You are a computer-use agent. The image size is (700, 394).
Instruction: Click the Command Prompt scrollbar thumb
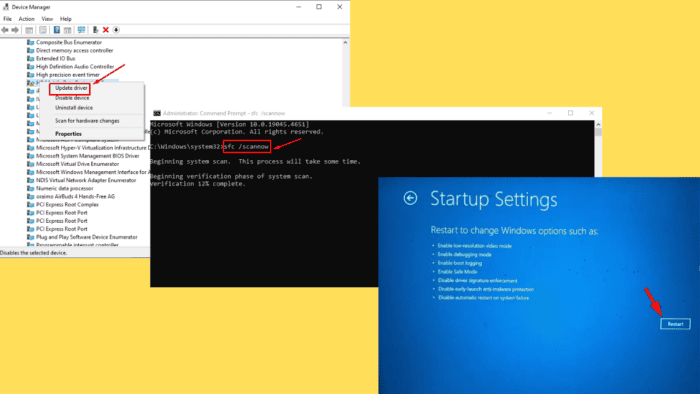598,133
